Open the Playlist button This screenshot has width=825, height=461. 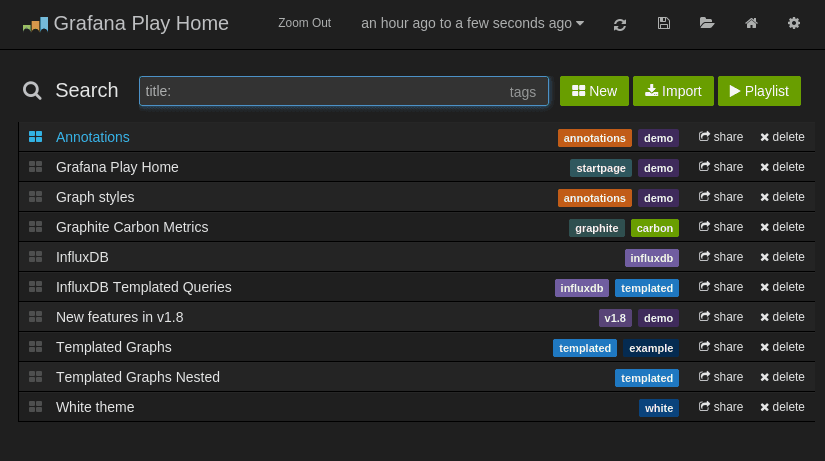[x=759, y=91]
